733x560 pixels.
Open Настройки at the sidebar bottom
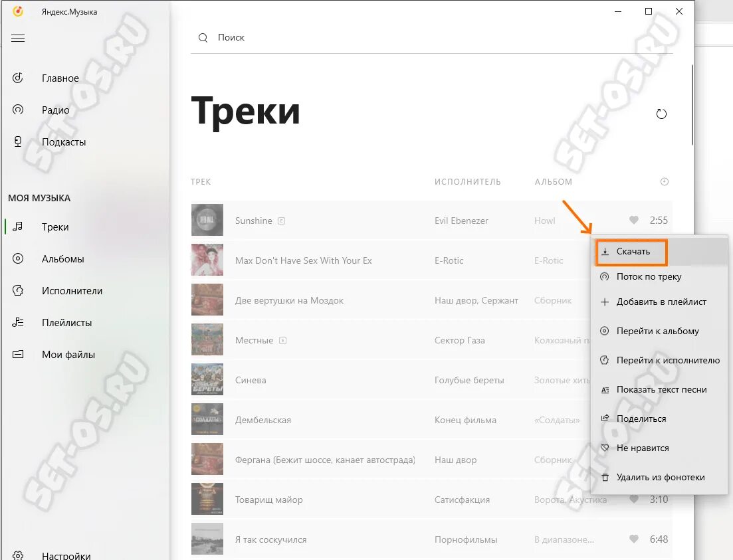click(x=66, y=555)
